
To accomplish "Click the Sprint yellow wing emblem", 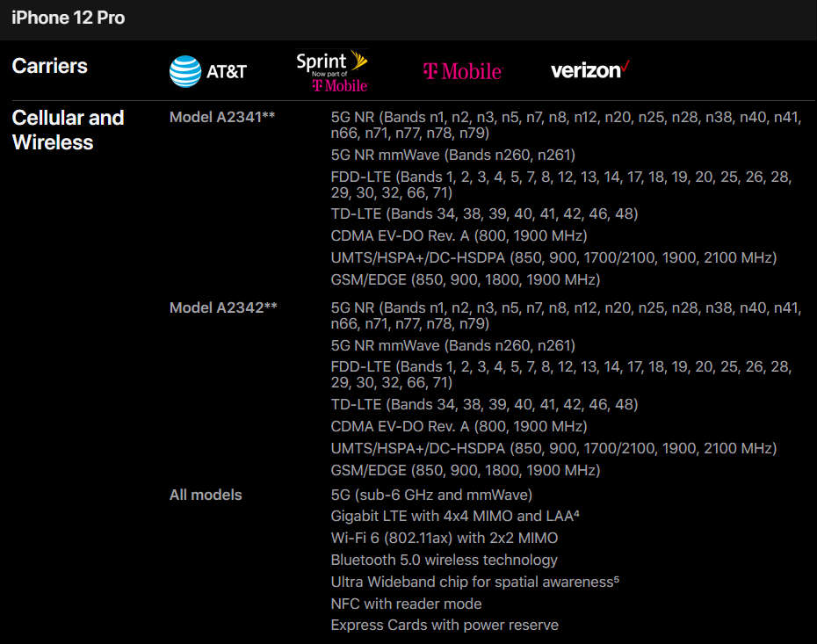I will click(x=358, y=61).
